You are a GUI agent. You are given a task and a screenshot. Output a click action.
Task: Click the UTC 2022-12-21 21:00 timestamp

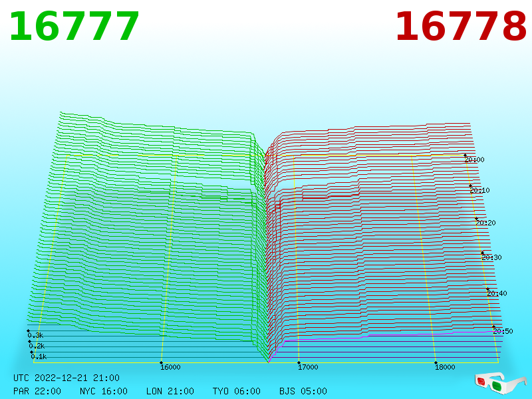(x=66, y=378)
